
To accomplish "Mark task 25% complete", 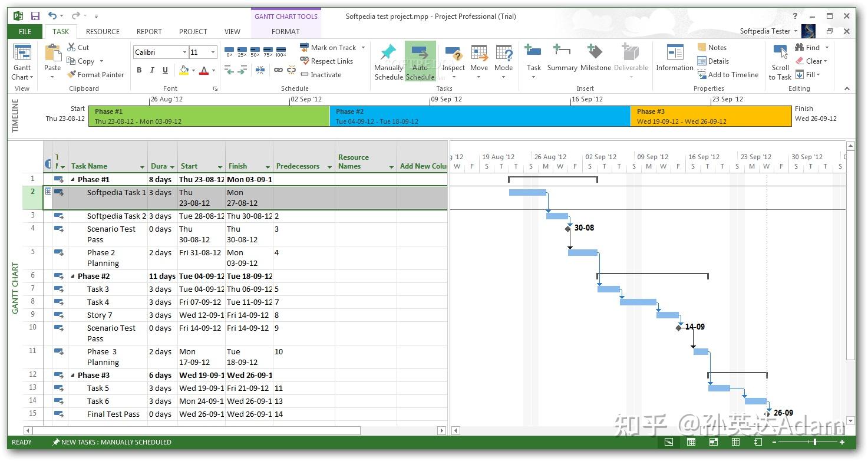I will [x=242, y=52].
